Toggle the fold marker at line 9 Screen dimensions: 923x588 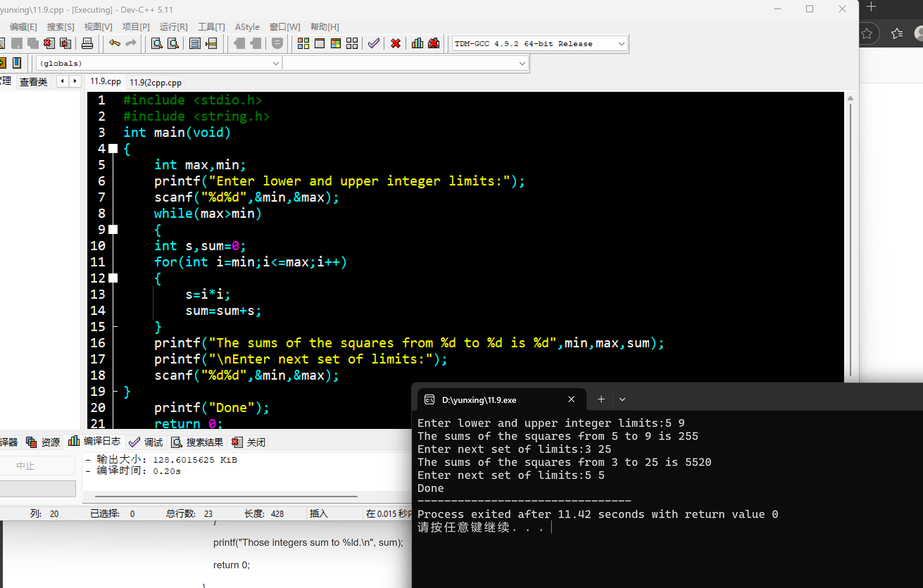point(113,229)
